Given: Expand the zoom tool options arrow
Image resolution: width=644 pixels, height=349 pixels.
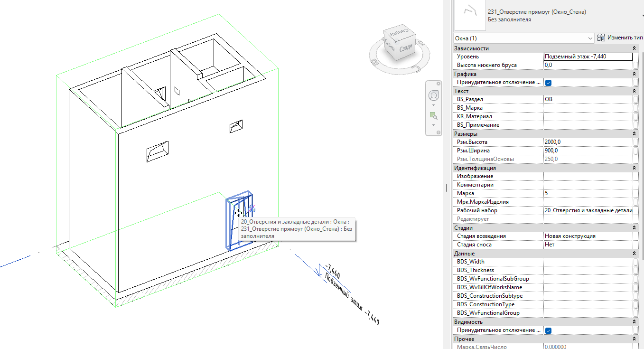Looking at the screenshot, I should (433, 124).
